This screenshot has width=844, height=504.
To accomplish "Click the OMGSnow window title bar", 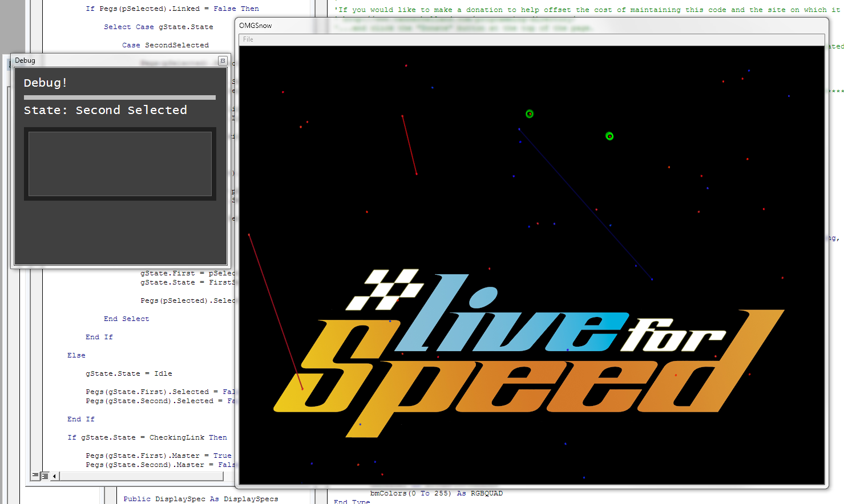I will 531,26.
